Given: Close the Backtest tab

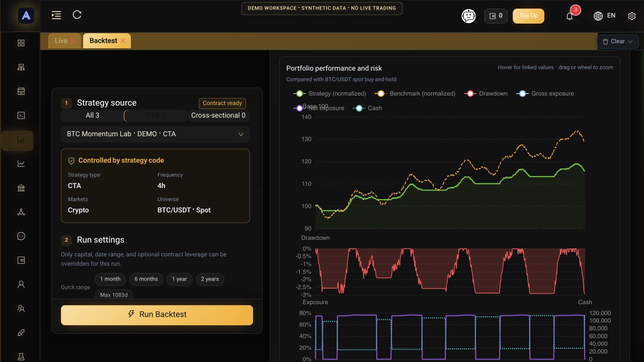Looking at the screenshot, I should click(x=123, y=41).
